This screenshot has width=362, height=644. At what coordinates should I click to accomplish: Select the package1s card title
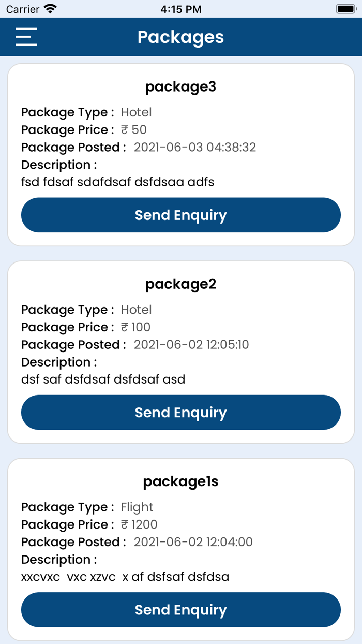[180, 481]
